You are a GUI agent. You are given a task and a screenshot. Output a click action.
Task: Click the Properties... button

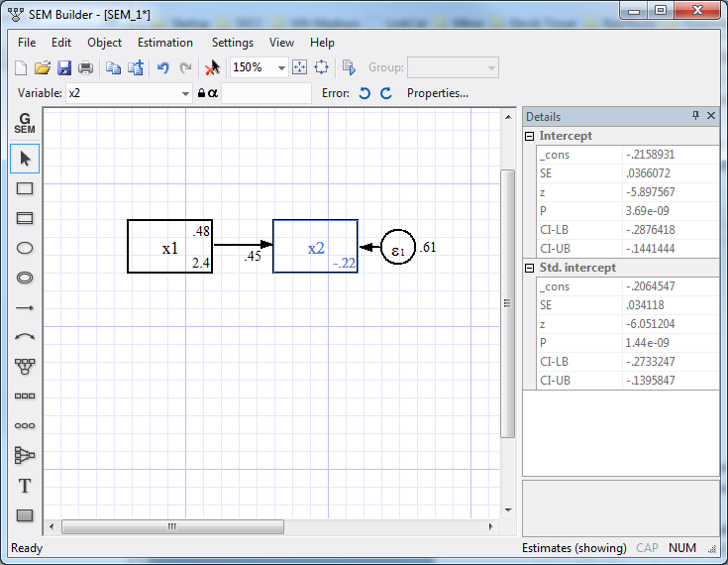pyautogui.click(x=437, y=93)
